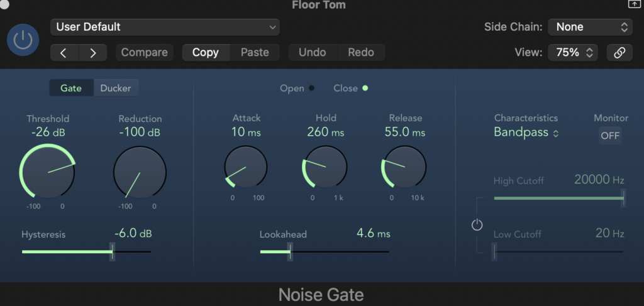Click the Undo button

point(313,53)
